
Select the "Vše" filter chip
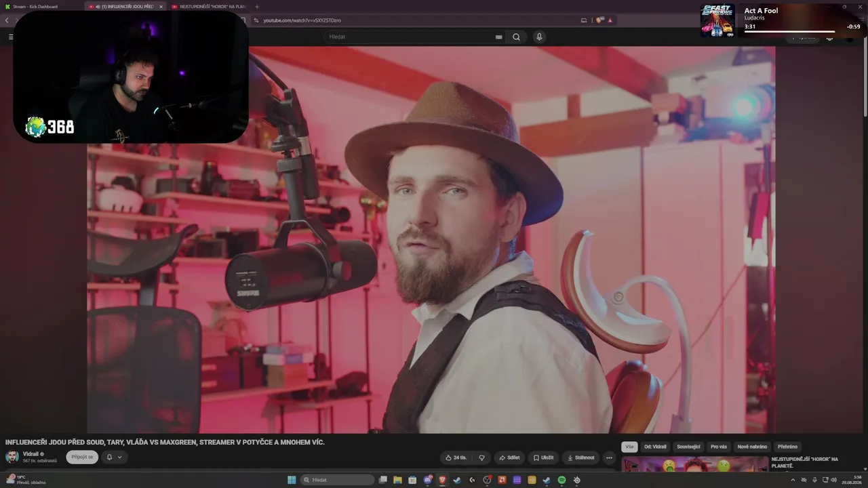(x=629, y=447)
